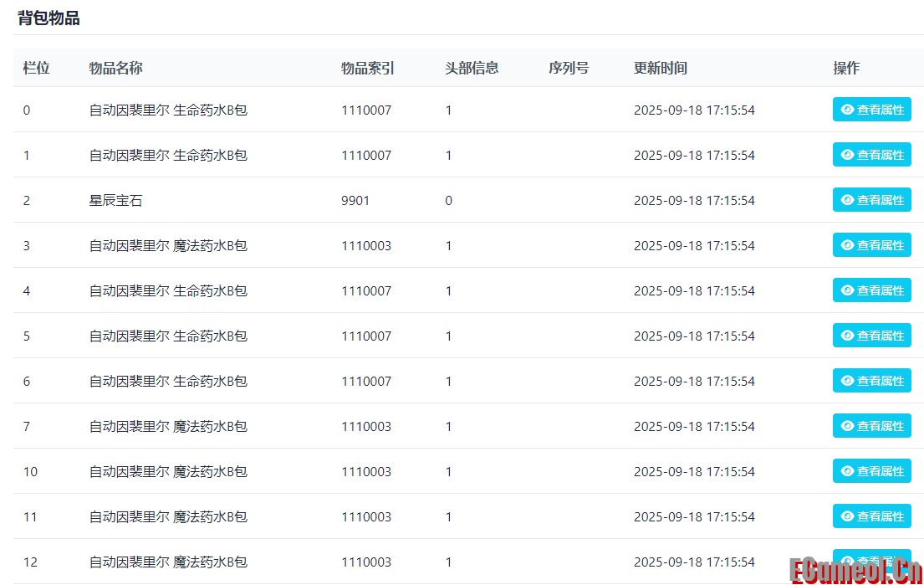The image size is (924, 585).
Task: Click the 背包物品 page title
Action: click(x=46, y=18)
